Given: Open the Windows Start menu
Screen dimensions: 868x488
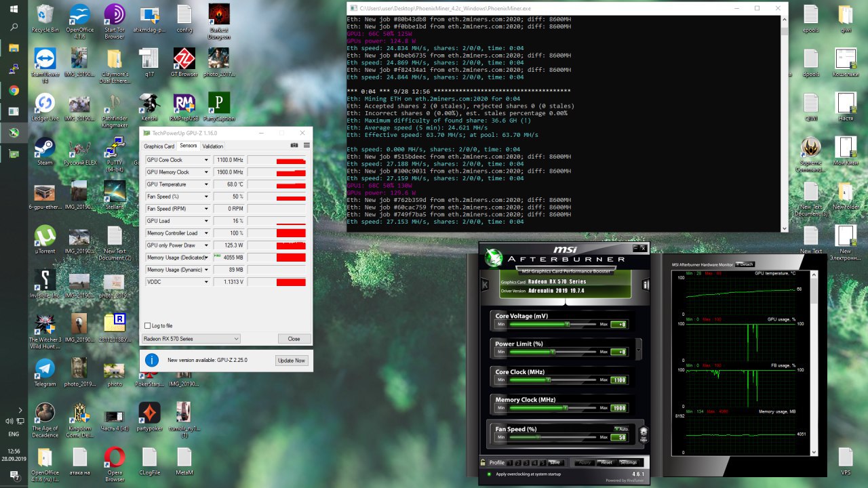Looking at the screenshot, I should coord(14,9).
